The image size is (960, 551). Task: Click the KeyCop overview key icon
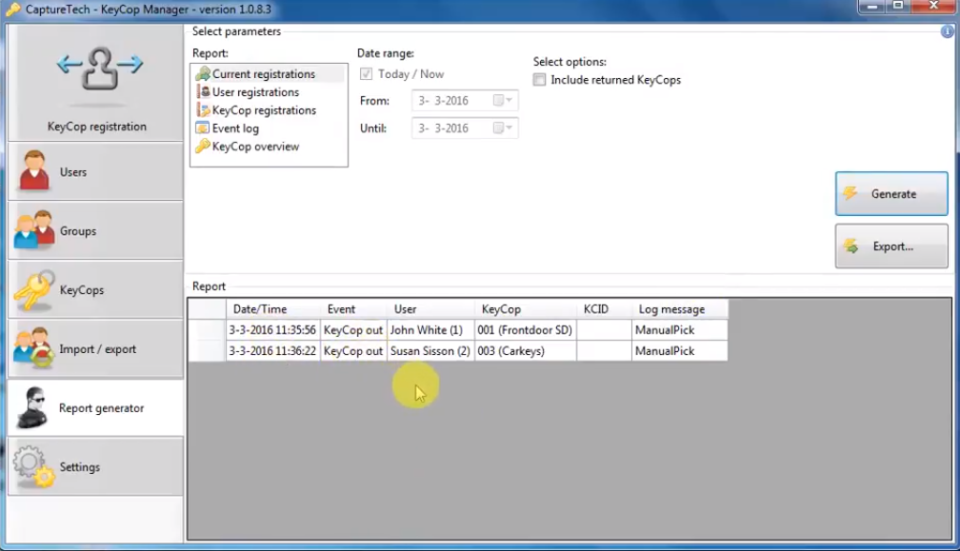click(202, 146)
